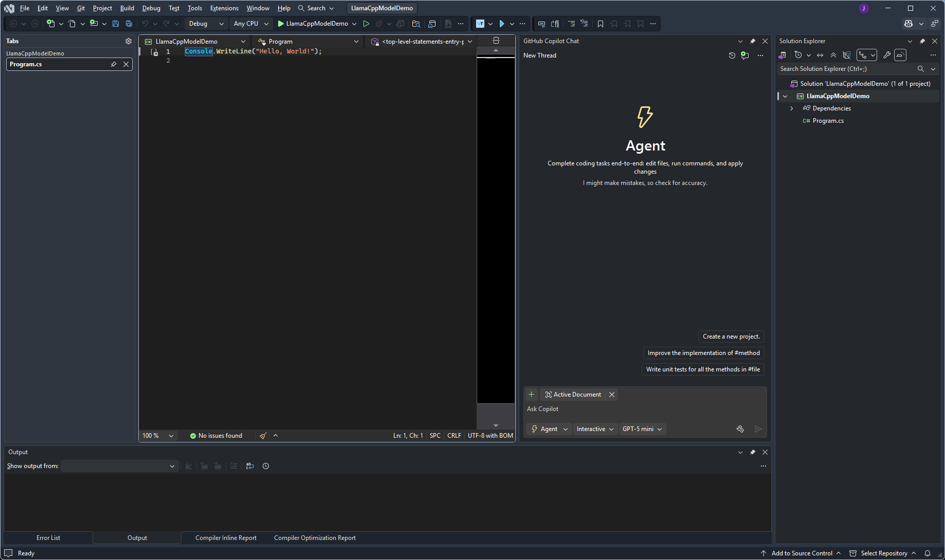Click the Find in Files toolbar icon
Viewport: 945px width, 560px height.
416,24
